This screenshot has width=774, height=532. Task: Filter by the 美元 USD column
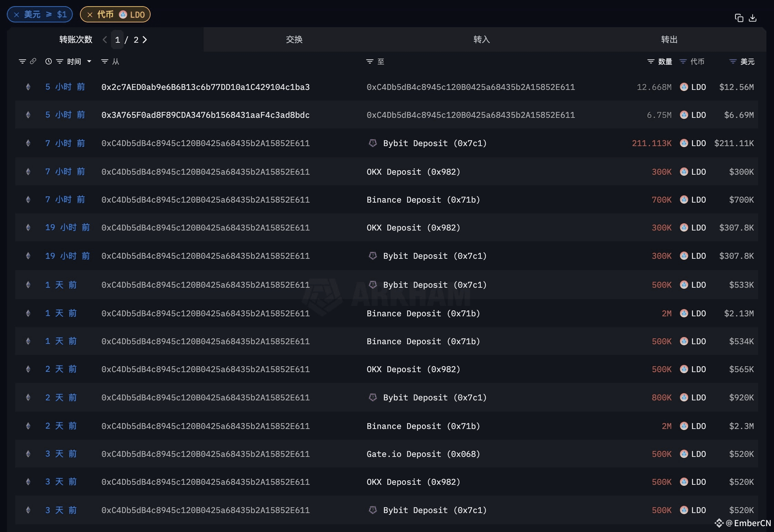click(733, 61)
